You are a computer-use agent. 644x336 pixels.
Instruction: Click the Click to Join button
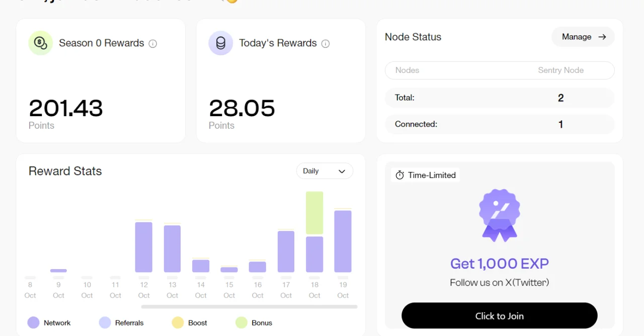tap(500, 316)
